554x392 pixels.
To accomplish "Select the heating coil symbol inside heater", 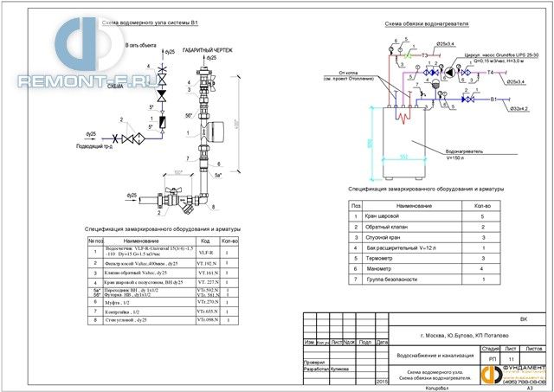I will point(403,117).
